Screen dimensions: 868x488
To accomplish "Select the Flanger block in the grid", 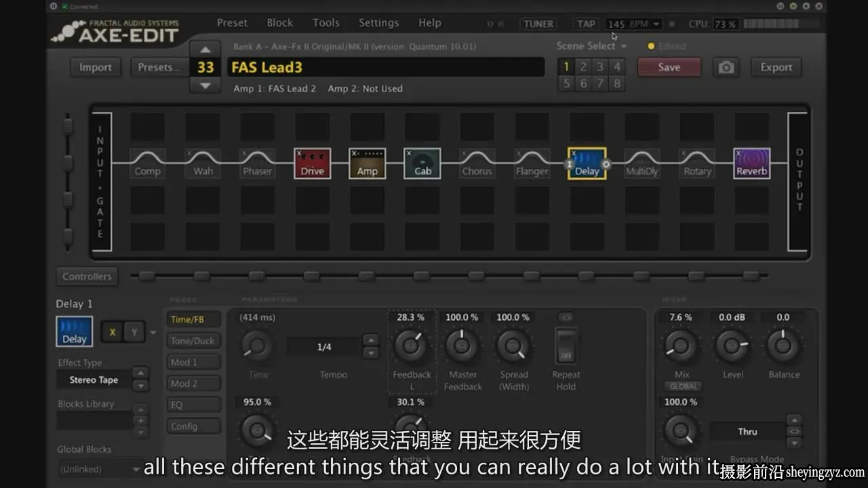I will [x=532, y=163].
